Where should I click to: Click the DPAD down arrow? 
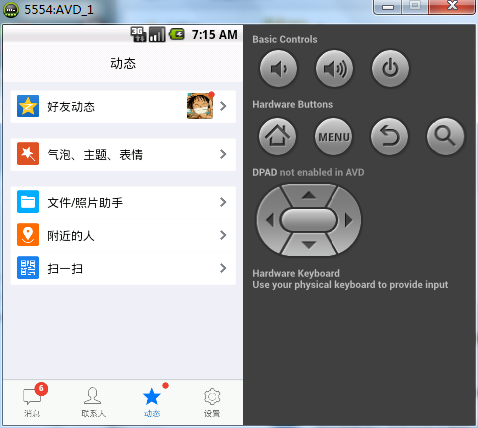tap(309, 245)
